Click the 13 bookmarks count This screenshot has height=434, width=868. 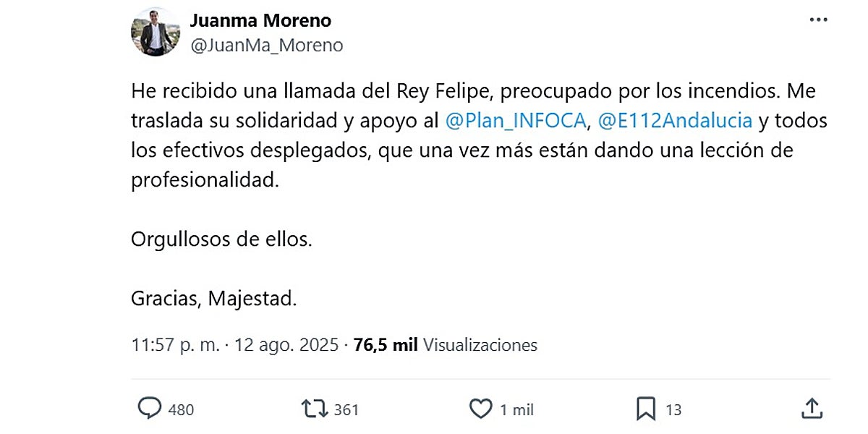click(673, 410)
